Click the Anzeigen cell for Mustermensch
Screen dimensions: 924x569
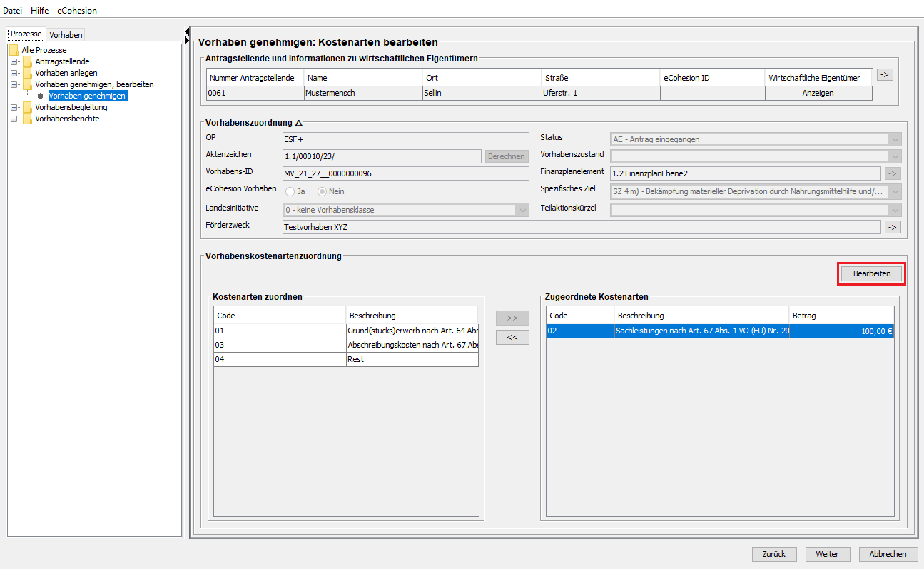click(x=818, y=93)
